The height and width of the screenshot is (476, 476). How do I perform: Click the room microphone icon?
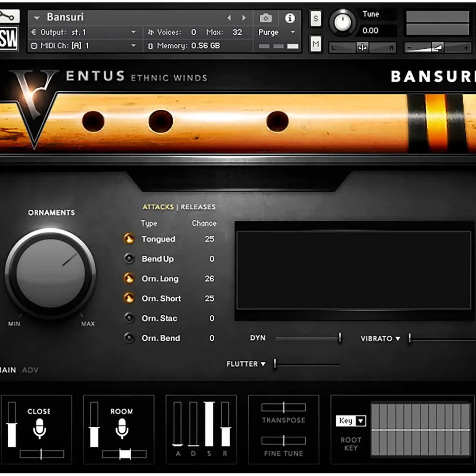click(122, 428)
